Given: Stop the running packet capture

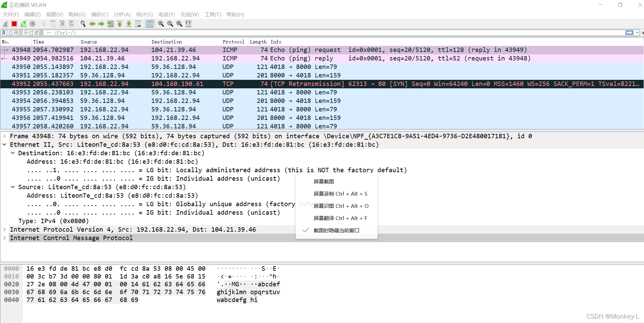Looking at the screenshot, I should point(14,24).
